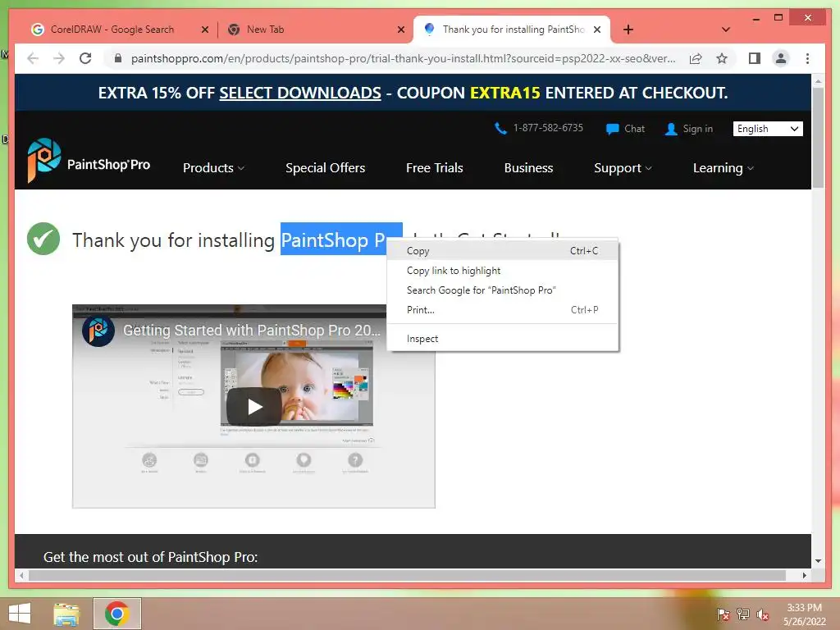Viewport: 840px width, 630px height.
Task: Click the vertical scrollbar thumb
Action: tap(818, 138)
